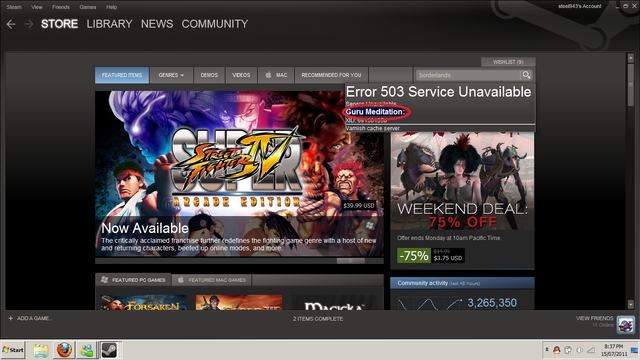Open the volume speaker tray icon
The height and width of the screenshot is (360, 640).
pos(580,350)
